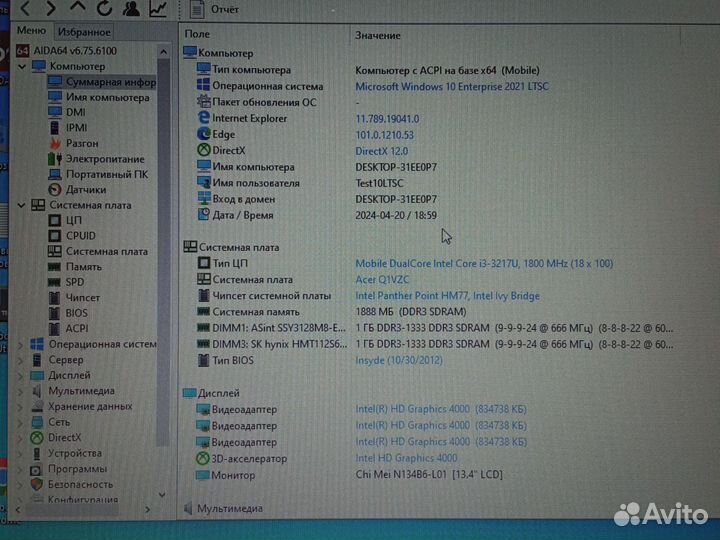The height and width of the screenshot is (540, 720).
Task: Click the Безопасность shield icon
Action: coord(37,484)
